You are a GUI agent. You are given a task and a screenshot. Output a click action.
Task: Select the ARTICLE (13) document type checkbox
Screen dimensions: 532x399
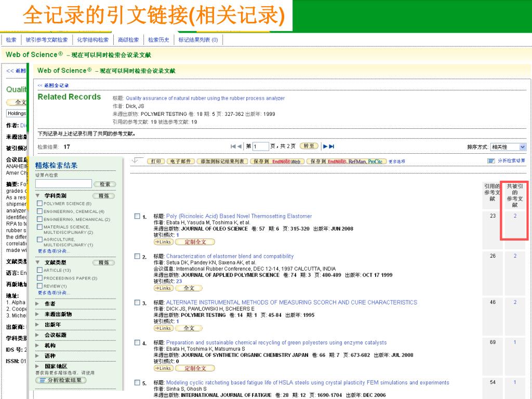[x=39, y=270]
